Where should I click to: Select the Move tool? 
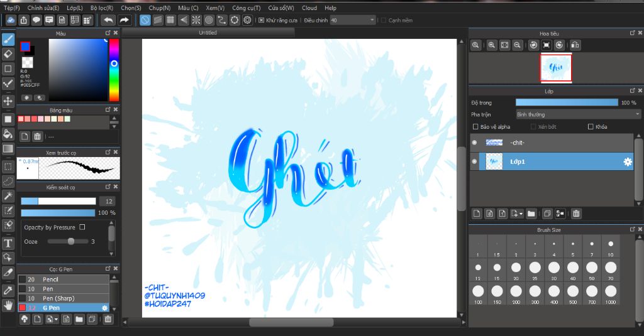(8, 101)
